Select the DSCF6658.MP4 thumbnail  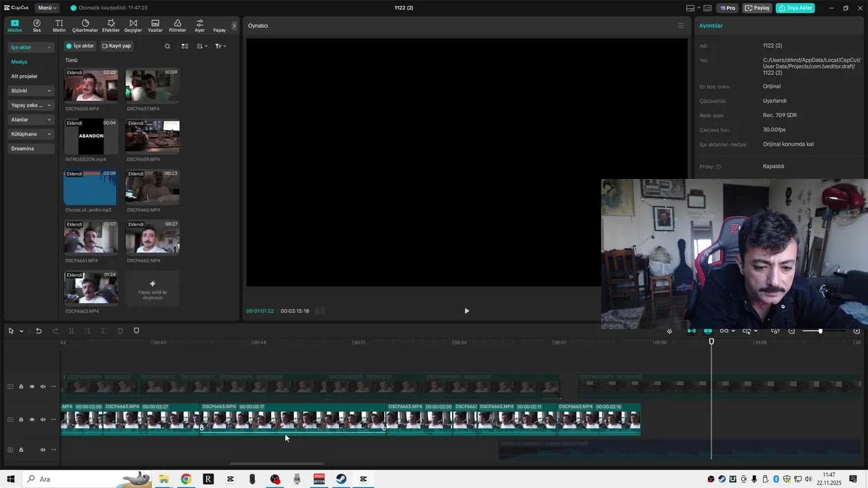pos(91,85)
